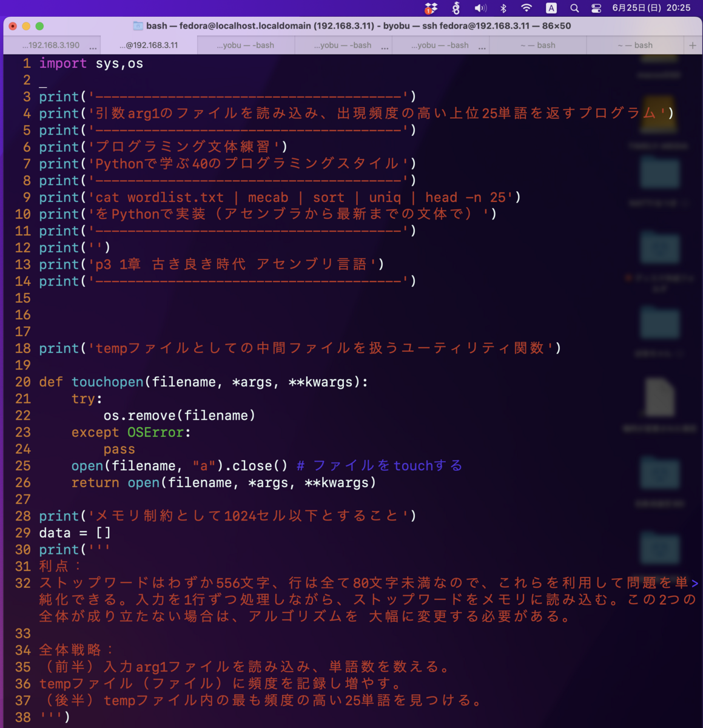Image resolution: width=703 pixels, height=728 pixels.
Task: Click the Wi-Fi status icon
Action: pyautogui.click(x=526, y=8)
